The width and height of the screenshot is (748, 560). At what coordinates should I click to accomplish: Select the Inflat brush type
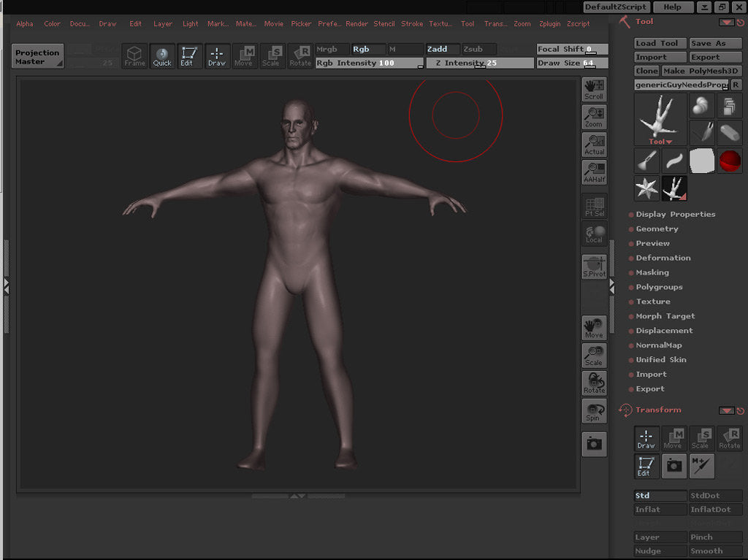point(660,510)
